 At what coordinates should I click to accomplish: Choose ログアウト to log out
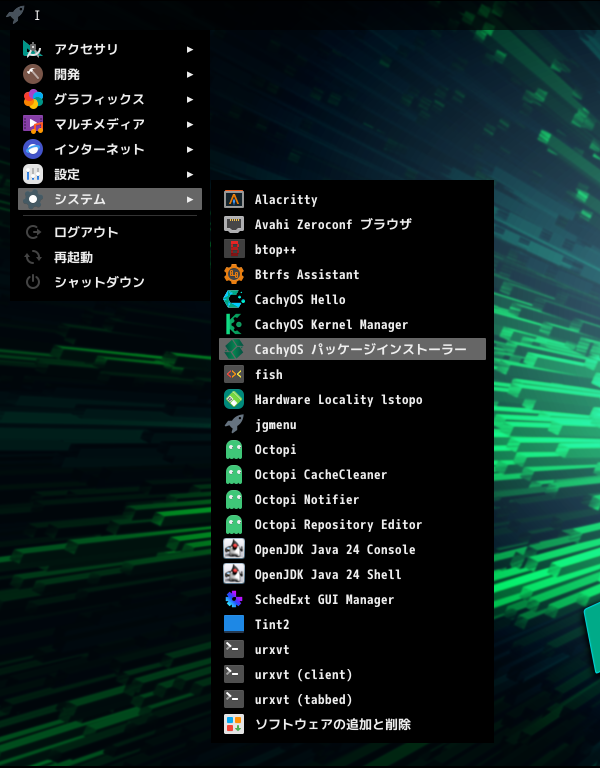110,232
